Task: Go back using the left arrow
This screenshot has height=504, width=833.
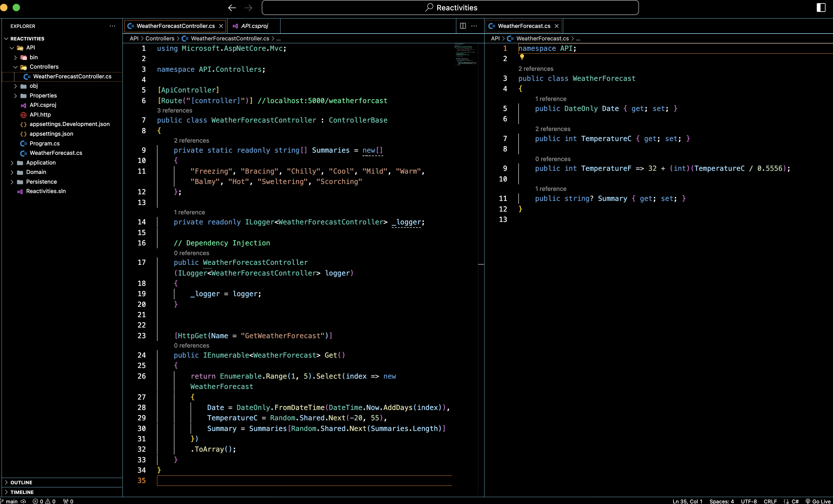Action: (x=232, y=8)
